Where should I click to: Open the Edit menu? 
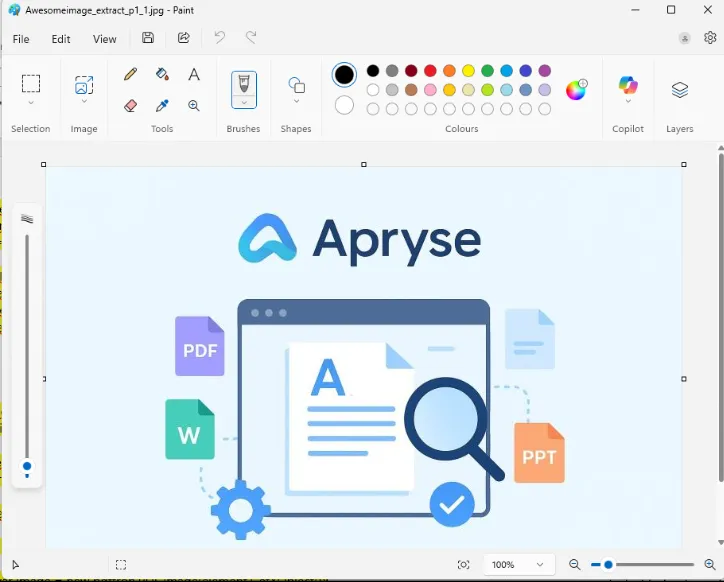pos(61,39)
